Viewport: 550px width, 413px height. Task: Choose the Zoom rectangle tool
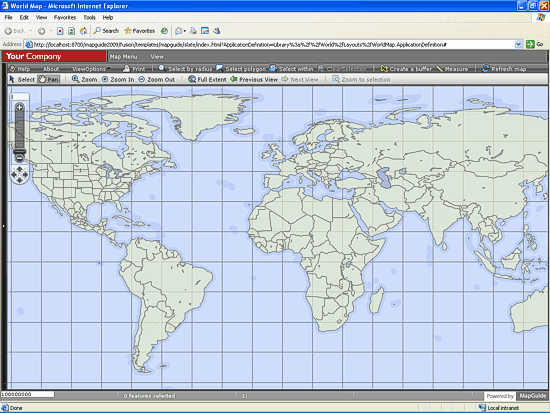point(84,79)
